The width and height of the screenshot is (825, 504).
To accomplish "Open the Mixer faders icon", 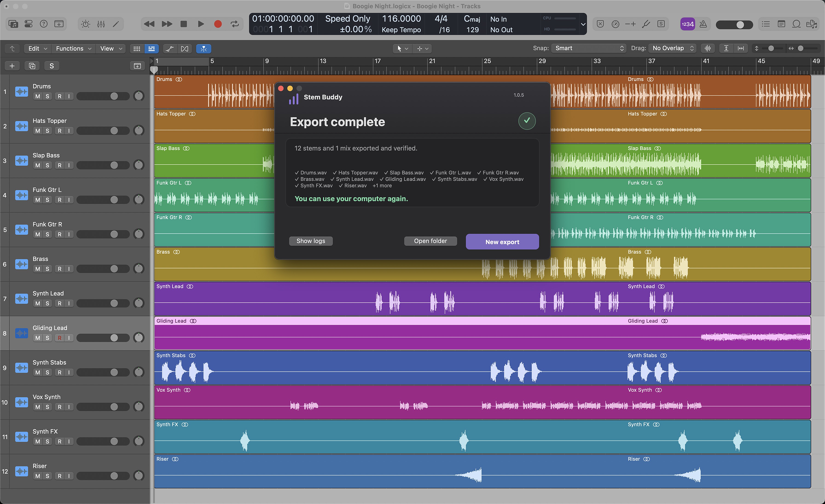I will pyautogui.click(x=101, y=24).
